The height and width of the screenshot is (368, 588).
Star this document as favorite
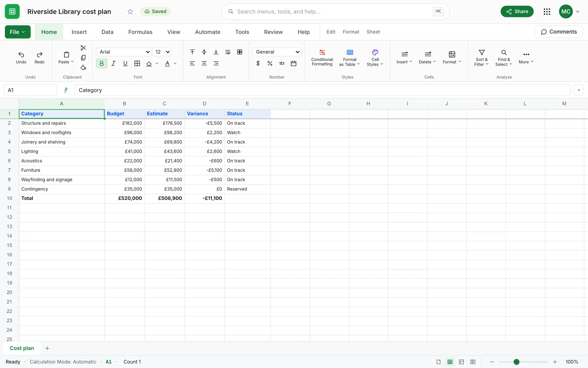[130, 12]
